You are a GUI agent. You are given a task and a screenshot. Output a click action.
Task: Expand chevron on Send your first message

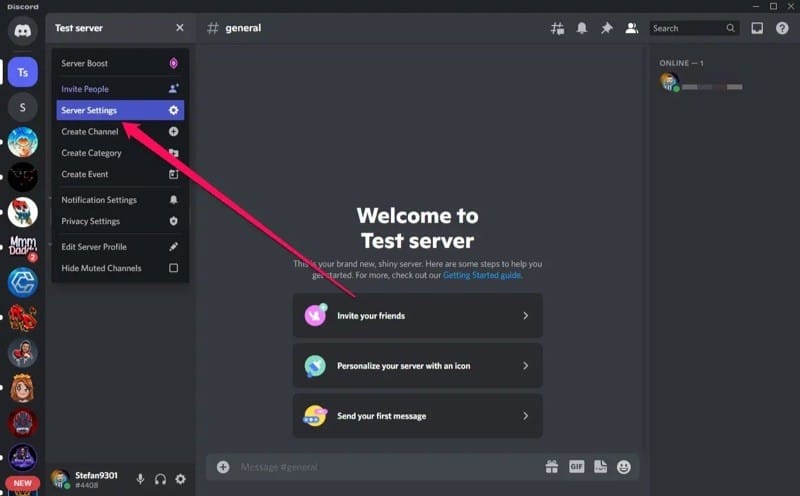[526, 416]
